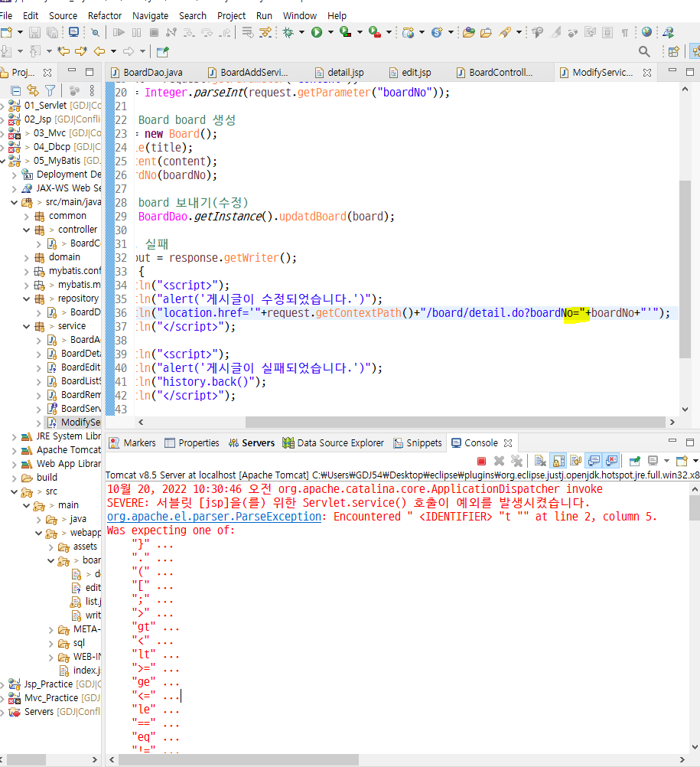Collapse the service package node
This screenshot has height=767, width=700.
click(x=27, y=326)
